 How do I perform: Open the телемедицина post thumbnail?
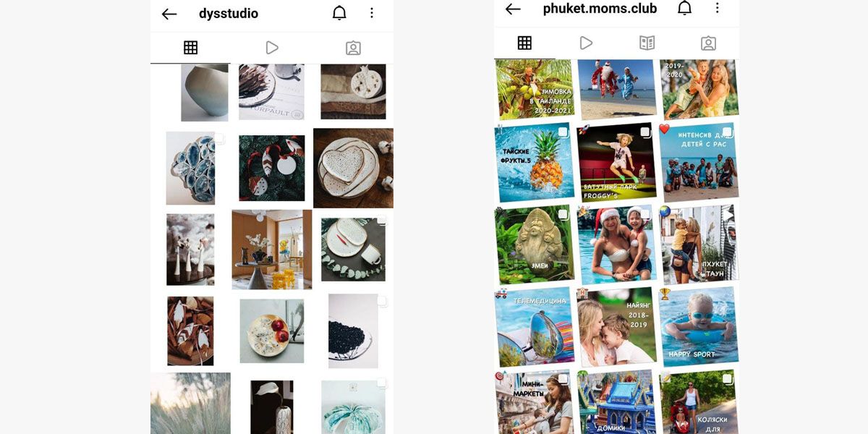[x=535, y=327]
